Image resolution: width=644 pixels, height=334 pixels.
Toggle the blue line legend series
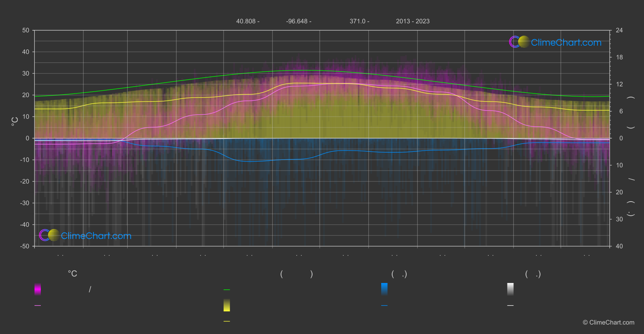(384, 306)
